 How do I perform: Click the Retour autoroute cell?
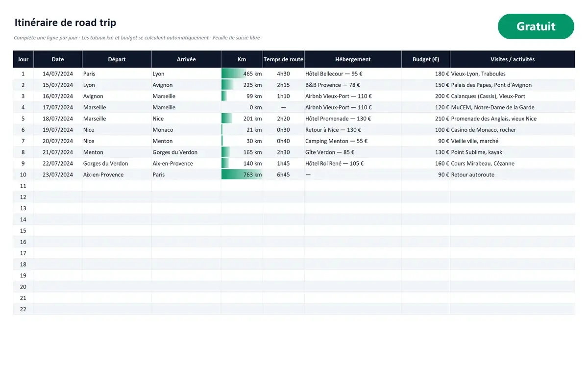tap(513, 175)
